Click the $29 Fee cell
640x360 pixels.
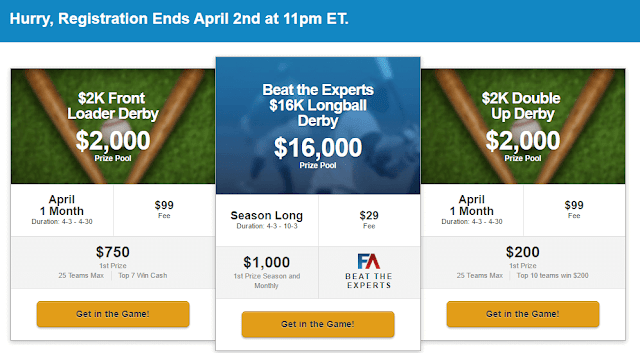pyautogui.click(x=369, y=220)
